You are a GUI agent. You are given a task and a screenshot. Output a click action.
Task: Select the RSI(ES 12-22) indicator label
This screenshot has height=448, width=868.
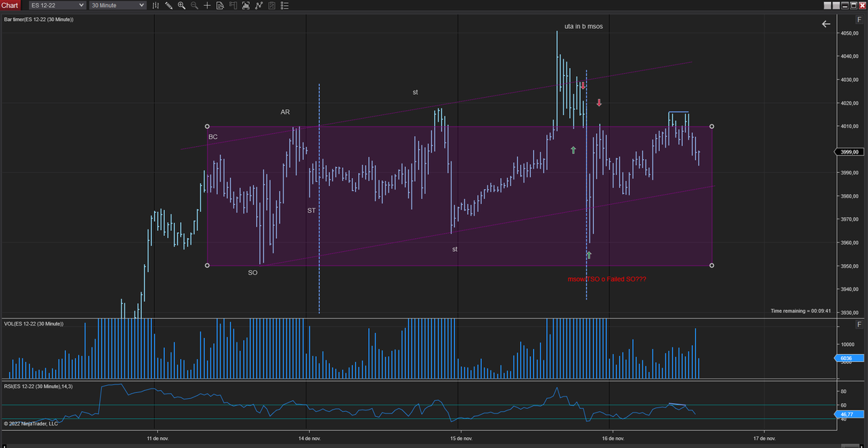click(38, 386)
